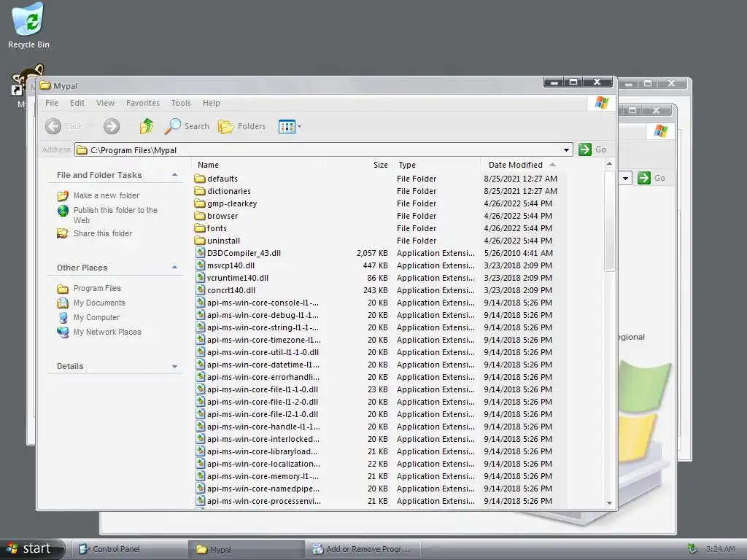Select the concrt140.dll file icon
Screen dimensions: 747x560
tap(201, 290)
